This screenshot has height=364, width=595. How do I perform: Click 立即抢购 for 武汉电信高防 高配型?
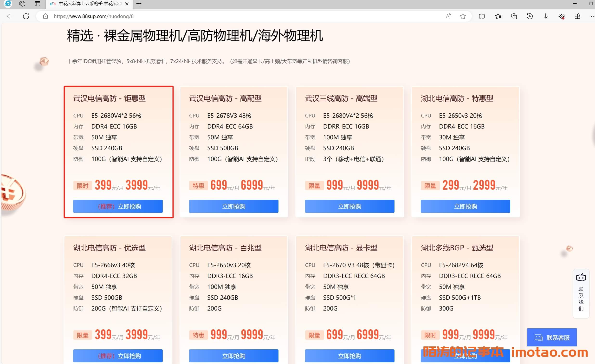(233, 206)
